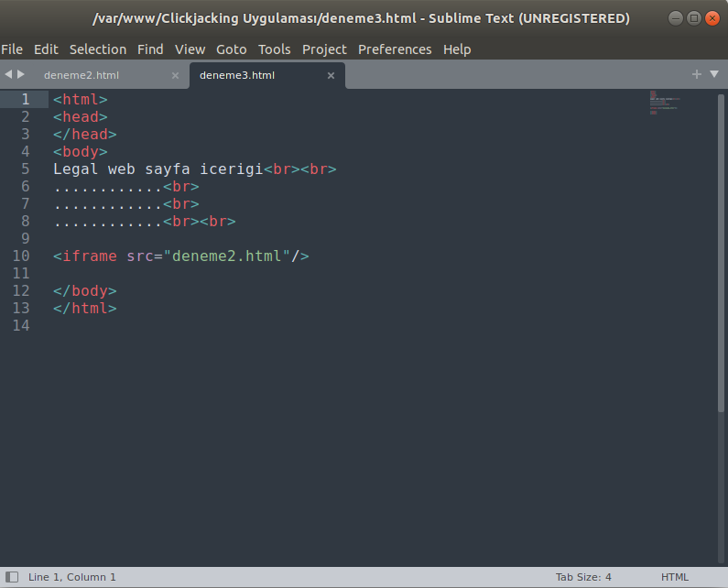Screen dimensions: 728x588
Task: Click line number 14 in gutter
Action: pos(21,325)
